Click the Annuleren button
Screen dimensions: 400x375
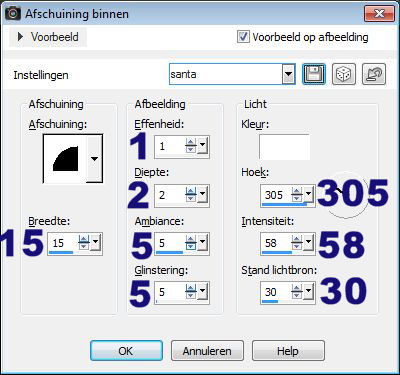207,351
